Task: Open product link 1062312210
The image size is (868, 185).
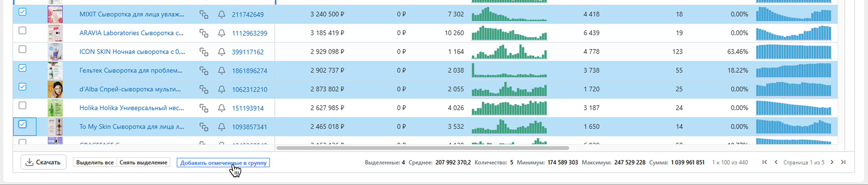Action: (249, 89)
